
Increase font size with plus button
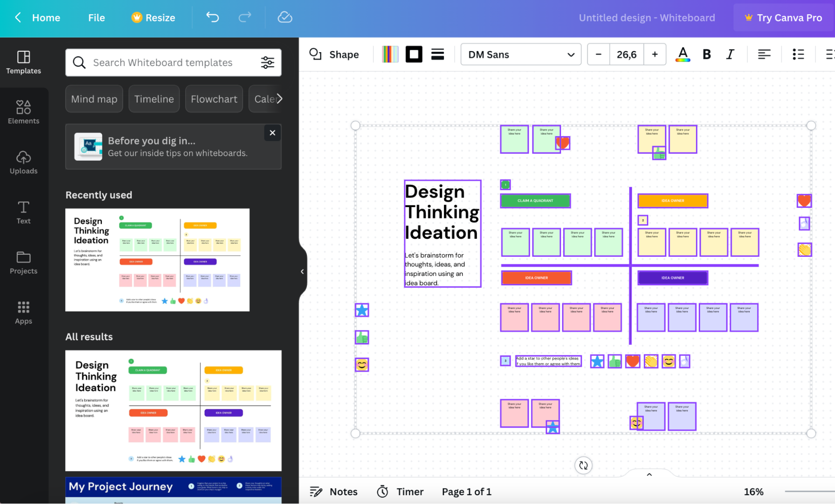tap(655, 54)
